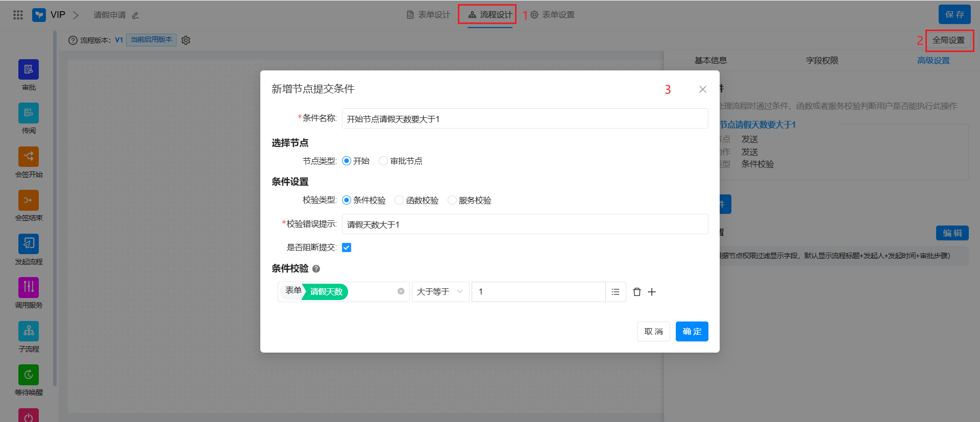Select the 审批 node icon in sidebar

coord(29,70)
